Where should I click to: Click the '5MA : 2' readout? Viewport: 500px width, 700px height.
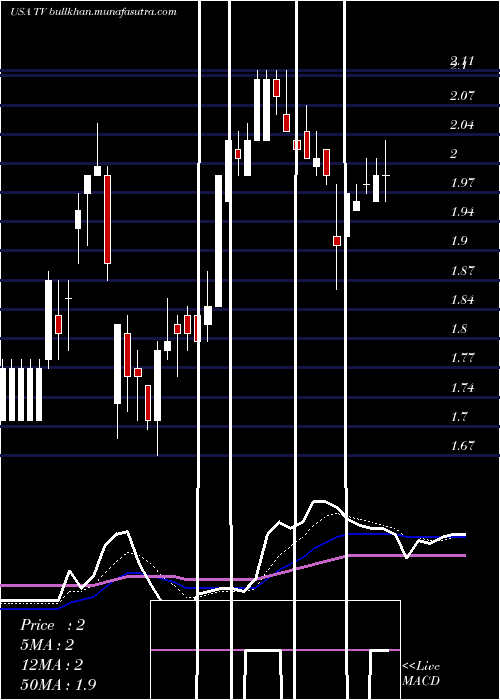click(x=47, y=645)
